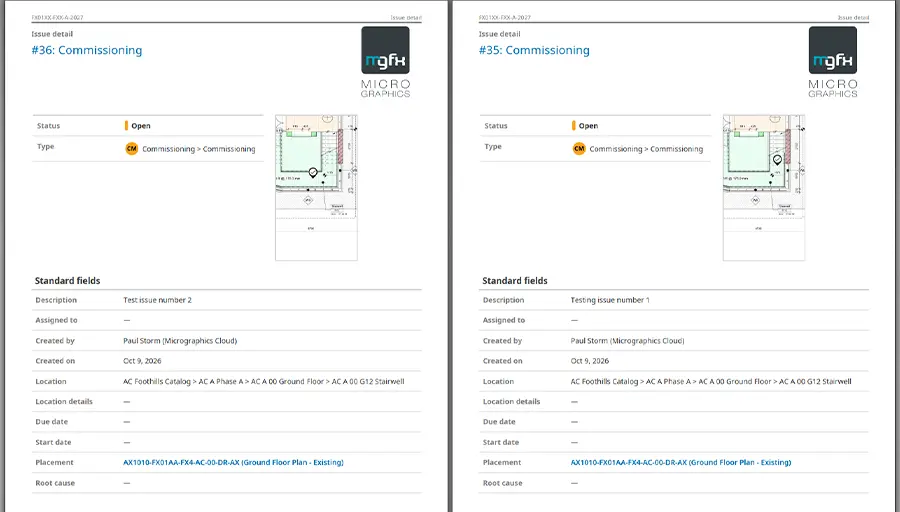Click the floor plan thumbnail on issue #35
900x512 pixels.
click(764, 188)
